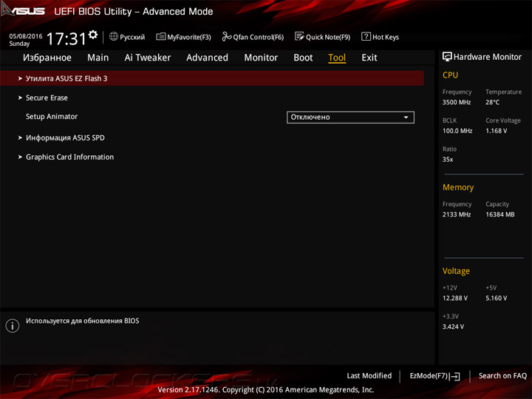Click the 17:31 clock time
Image resolution: width=532 pixels, height=399 pixels.
tap(66, 38)
